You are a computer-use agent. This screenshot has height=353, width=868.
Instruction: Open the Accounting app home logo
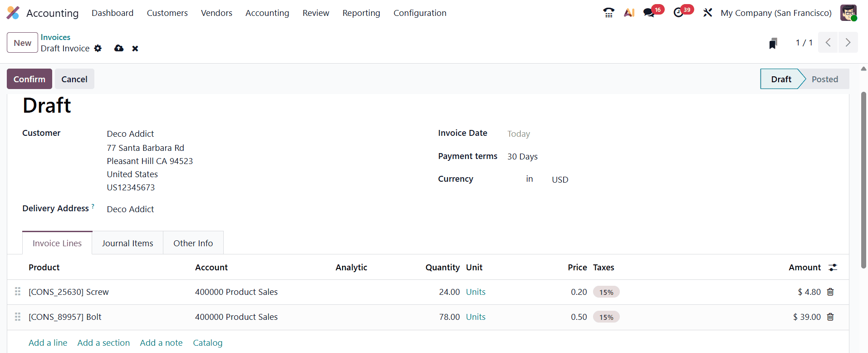pyautogui.click(x=13, y=13)
